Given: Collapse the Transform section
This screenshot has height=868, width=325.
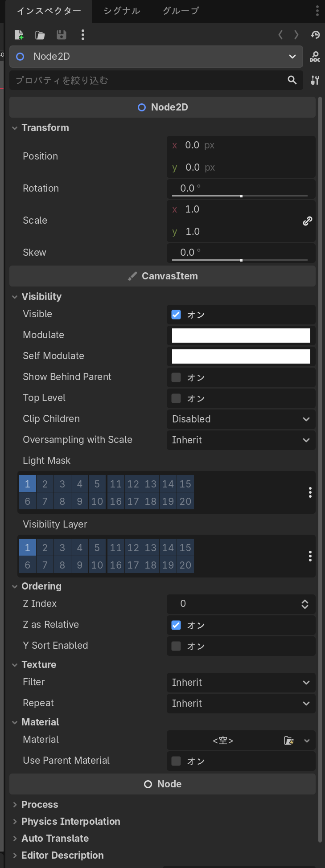Looking at the screenshot, I should (x=15, y=128).
